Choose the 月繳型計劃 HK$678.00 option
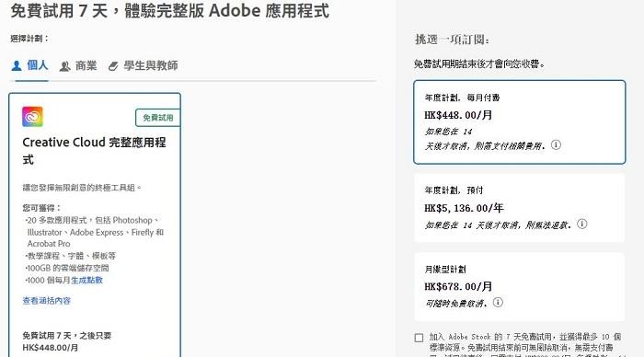644x357 pixels. [520, 287]
